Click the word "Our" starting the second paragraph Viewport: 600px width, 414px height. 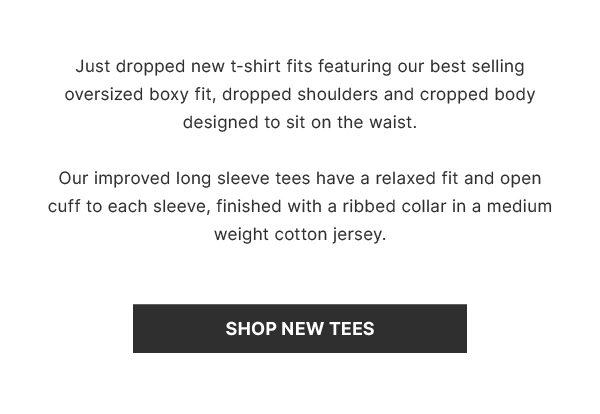(x=73, y=178)
